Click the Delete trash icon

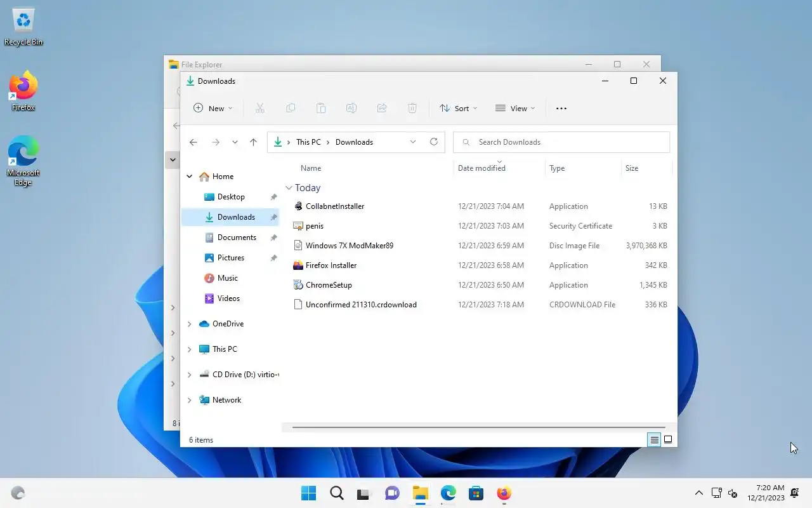click(412, 109)
